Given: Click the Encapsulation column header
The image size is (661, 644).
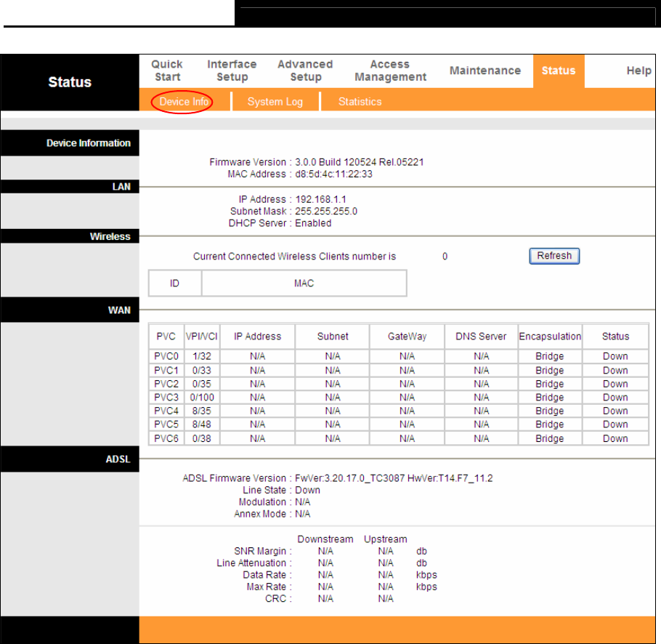Looking at the screenshot, I should (x=550, y=337).
